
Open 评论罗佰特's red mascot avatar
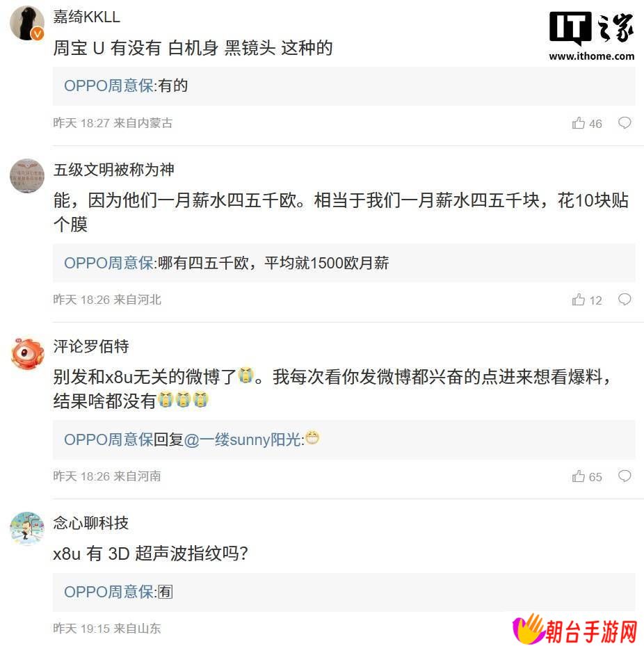point(27,353)
